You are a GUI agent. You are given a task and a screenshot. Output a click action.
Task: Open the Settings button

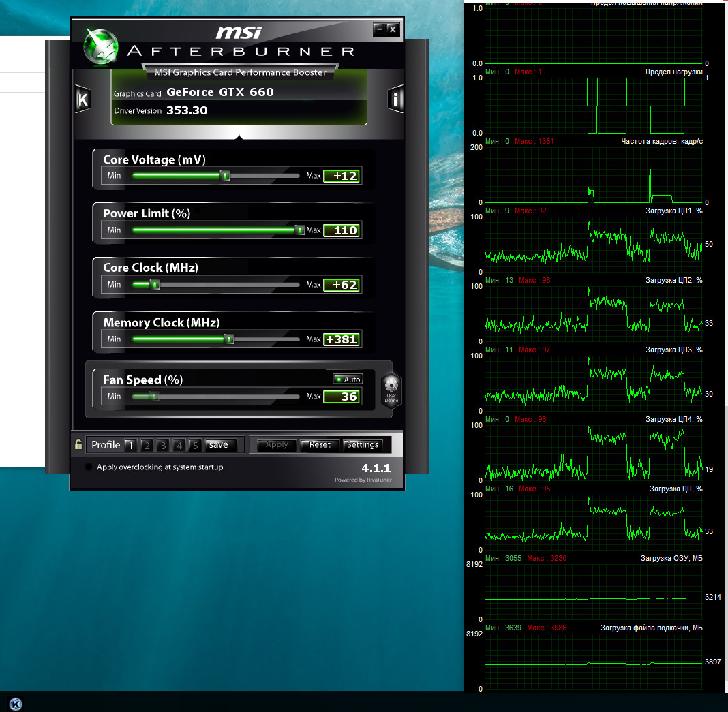tap(363, 445)
